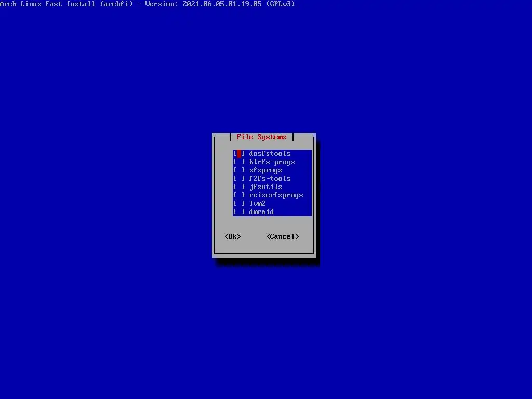Click the f2fs-tools label text
The image size is (532, 399).
(270, 179)
